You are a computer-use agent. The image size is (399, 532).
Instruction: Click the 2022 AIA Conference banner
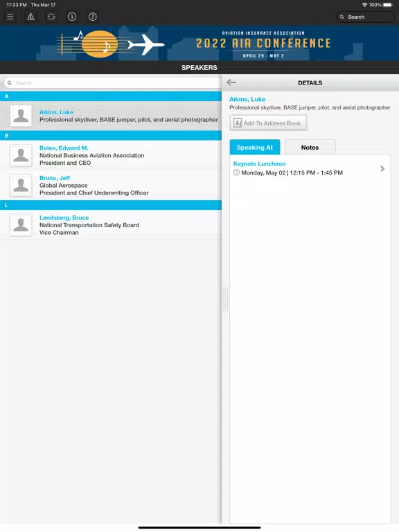coord(199,43)
